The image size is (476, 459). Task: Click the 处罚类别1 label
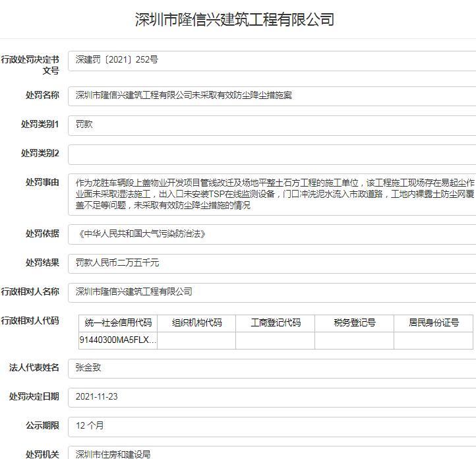tap(40, 124)
